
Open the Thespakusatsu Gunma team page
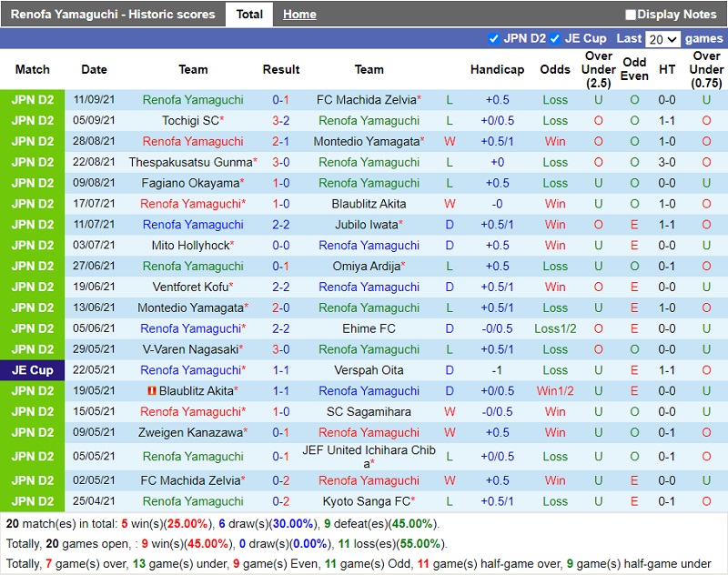pos(190,162)
